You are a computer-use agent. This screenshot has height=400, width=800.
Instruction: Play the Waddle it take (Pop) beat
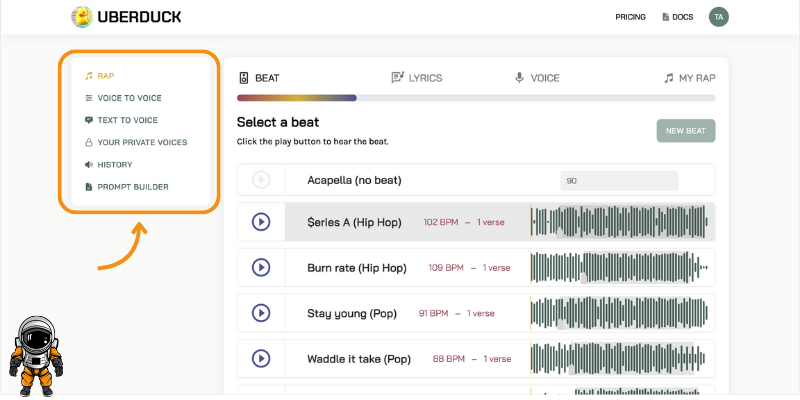pyautogui.click(x=261, y=359)
